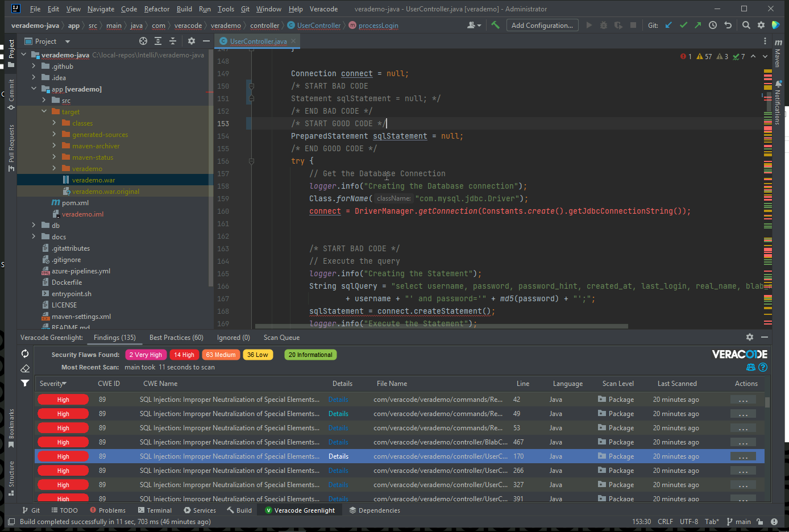Open Git history clock icon
Screen dimensions: 789x532
[x=713, y=25]
